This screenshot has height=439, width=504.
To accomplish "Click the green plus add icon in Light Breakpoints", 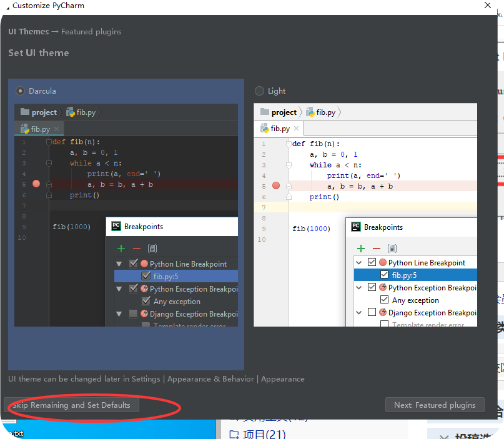I will tap(361, 249).
